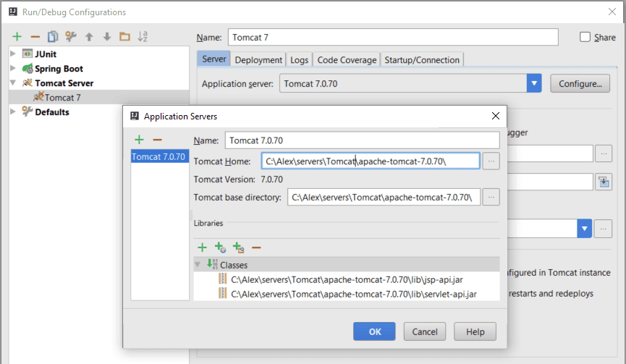Click the Tomcat Server cat icon
This screenshot has width=626, height=364.
coord(28,82)
